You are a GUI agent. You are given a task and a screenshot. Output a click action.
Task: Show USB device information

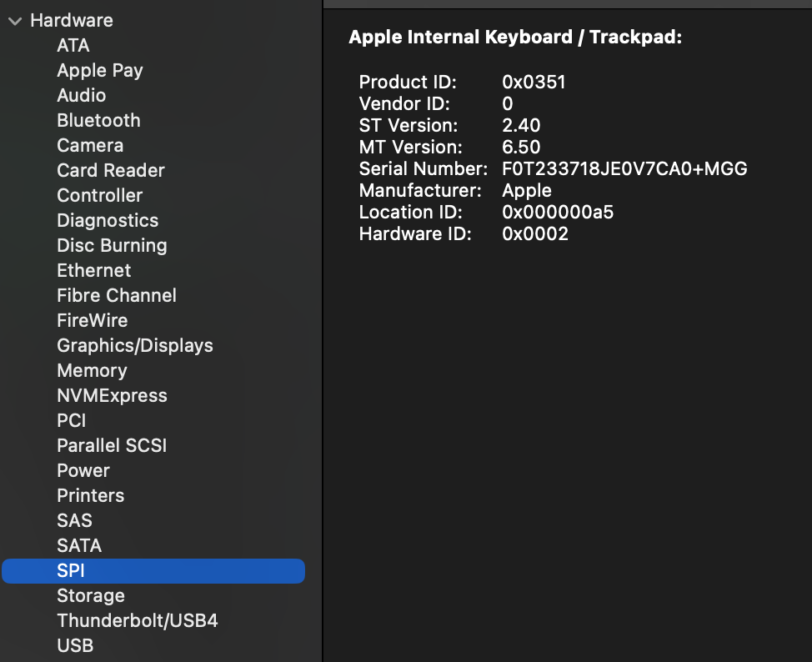pyautogui.click(x=75, y=646)
